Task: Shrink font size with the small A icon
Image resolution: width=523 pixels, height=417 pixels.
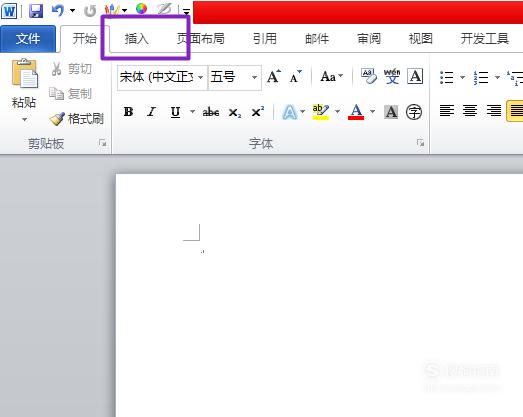Action: coord(296,77)
